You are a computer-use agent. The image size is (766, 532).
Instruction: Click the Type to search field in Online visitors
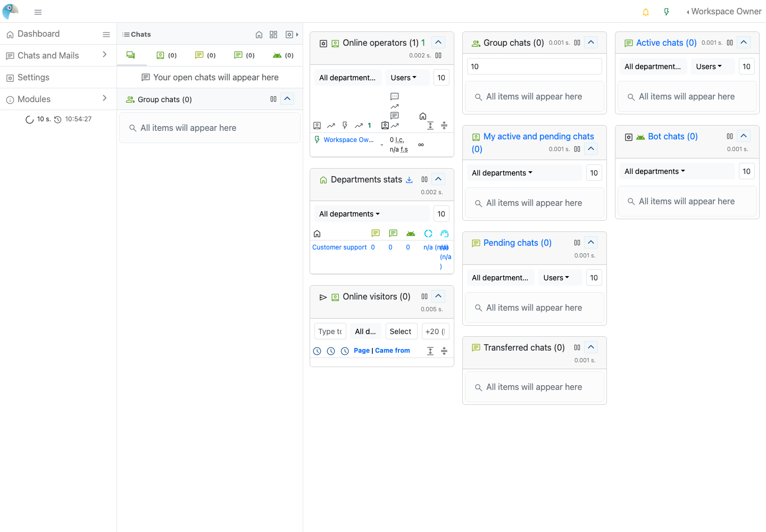coord(330,331)
